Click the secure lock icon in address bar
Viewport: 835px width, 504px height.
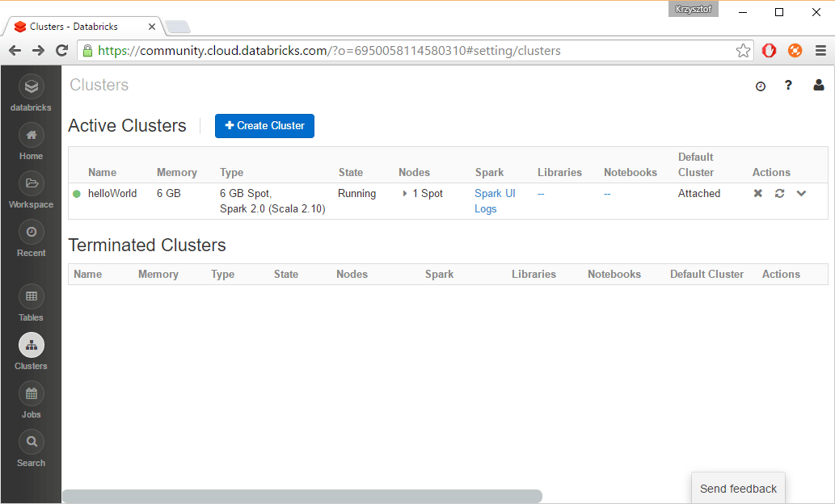pyautogui.click(x=88, y=51)
